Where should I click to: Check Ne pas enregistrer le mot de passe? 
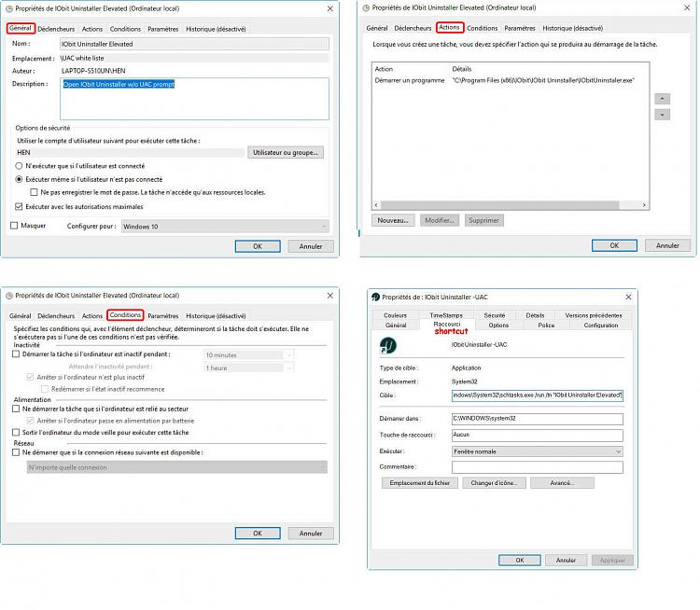click(34, 192)
